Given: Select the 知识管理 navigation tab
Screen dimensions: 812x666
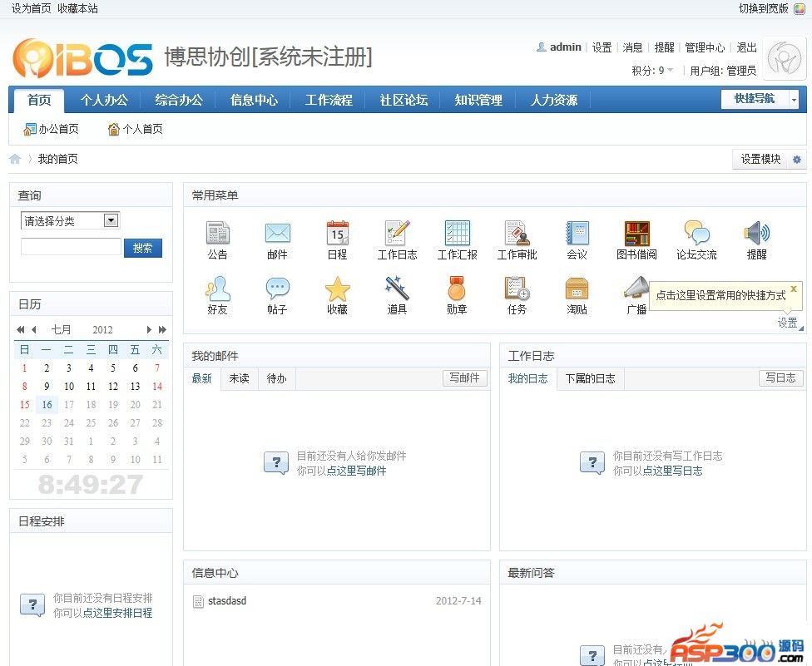Looking at the screenshot, I should [x=478, y=100].
